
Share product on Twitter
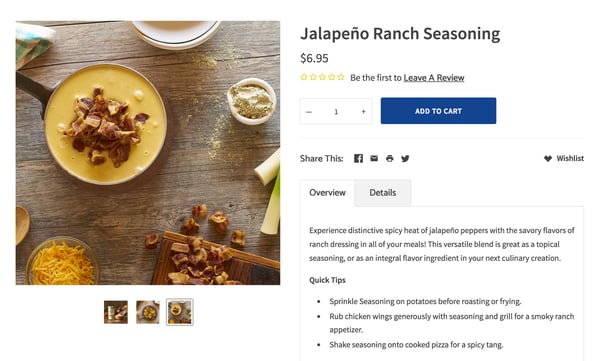pos(405,158)
